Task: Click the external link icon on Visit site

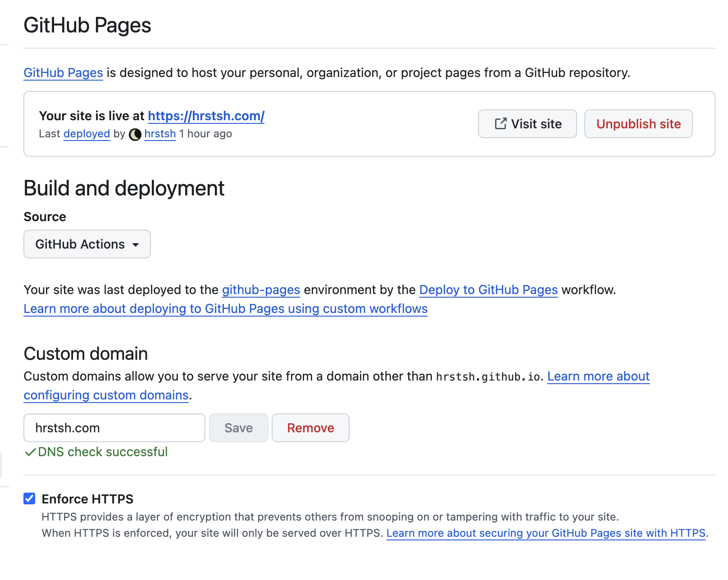Action: [x=500, y=124]
